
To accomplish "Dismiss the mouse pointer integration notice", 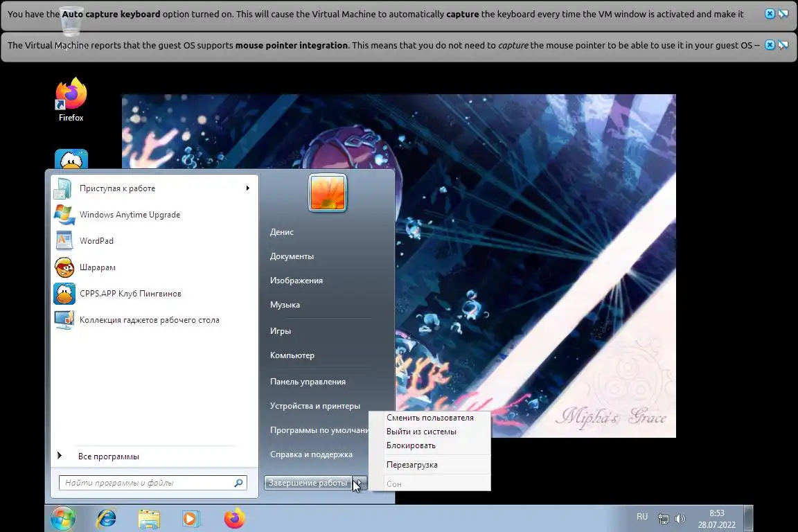I will (770, 45).
